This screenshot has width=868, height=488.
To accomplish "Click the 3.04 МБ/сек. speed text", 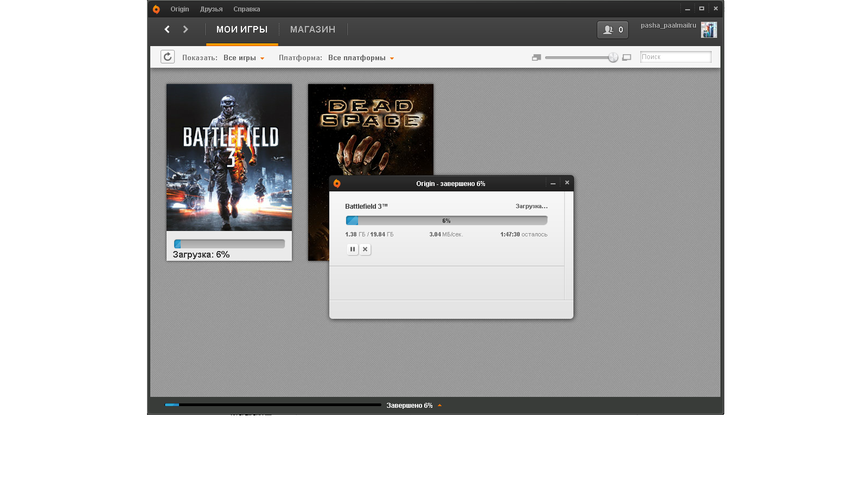I will (446, 234).
